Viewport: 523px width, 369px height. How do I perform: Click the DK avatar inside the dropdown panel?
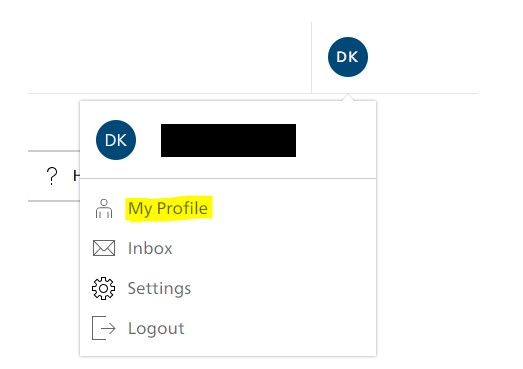pyautogui.click(x=116, y=140)
